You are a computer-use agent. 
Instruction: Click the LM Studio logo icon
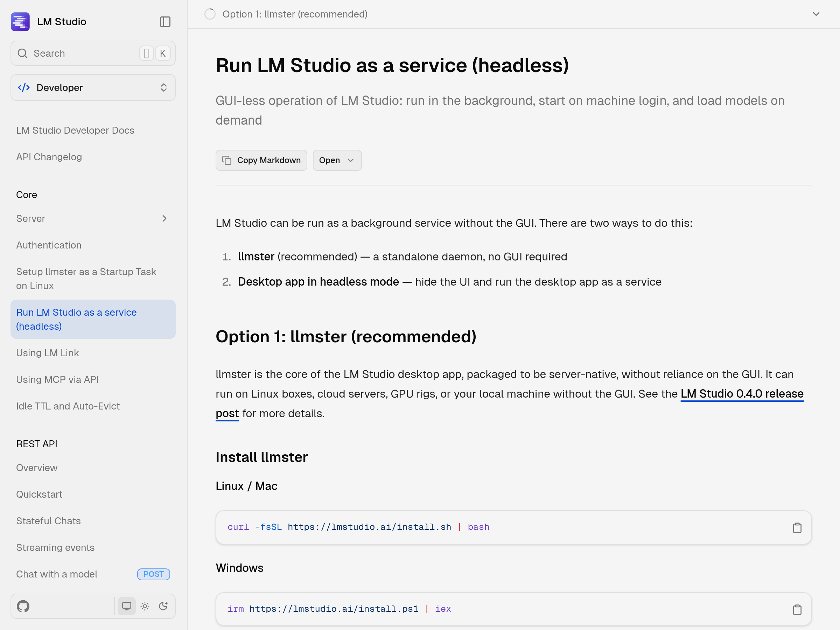click(20, 22)
